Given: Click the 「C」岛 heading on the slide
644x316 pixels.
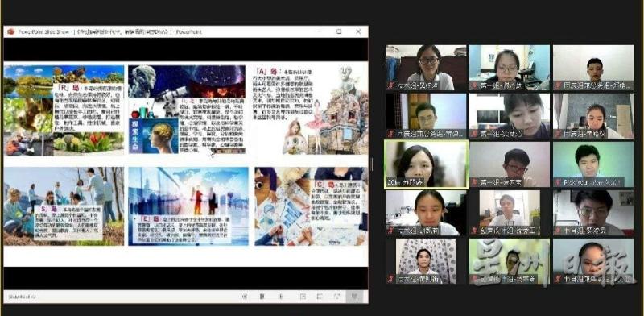Looking at the screenshot, I should pos(325,185).
